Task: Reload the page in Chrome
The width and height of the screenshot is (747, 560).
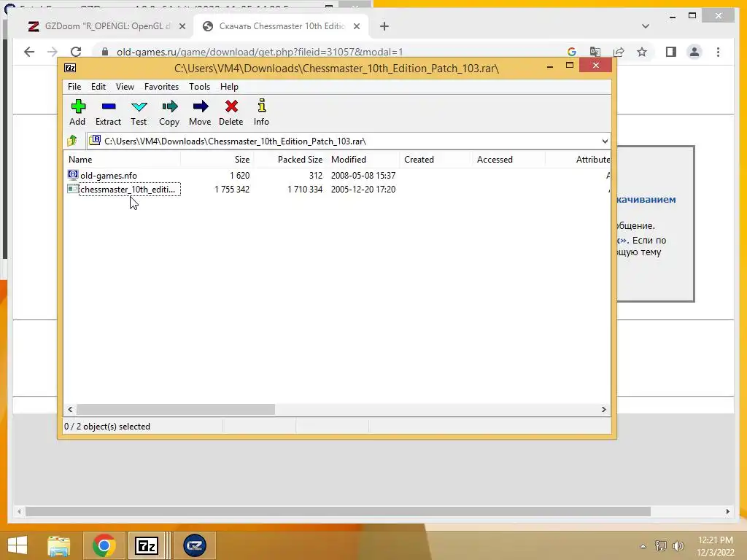Action: pyautogui.click(x=76, y=52)
